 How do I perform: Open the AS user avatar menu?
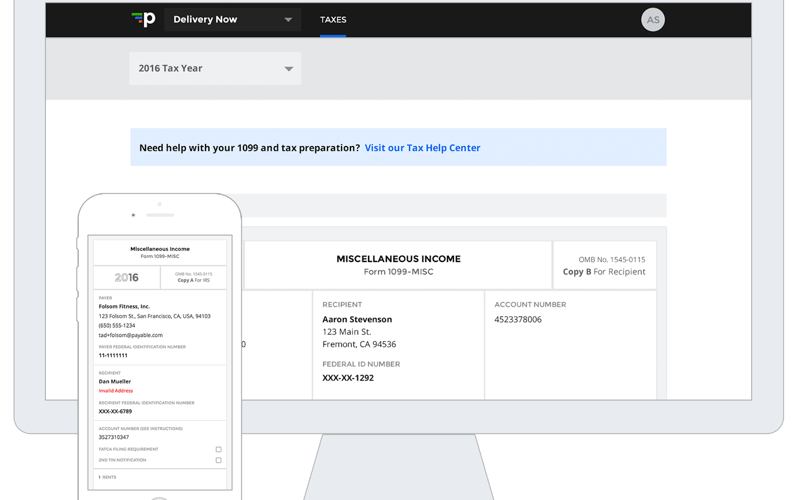coord(653,20)
